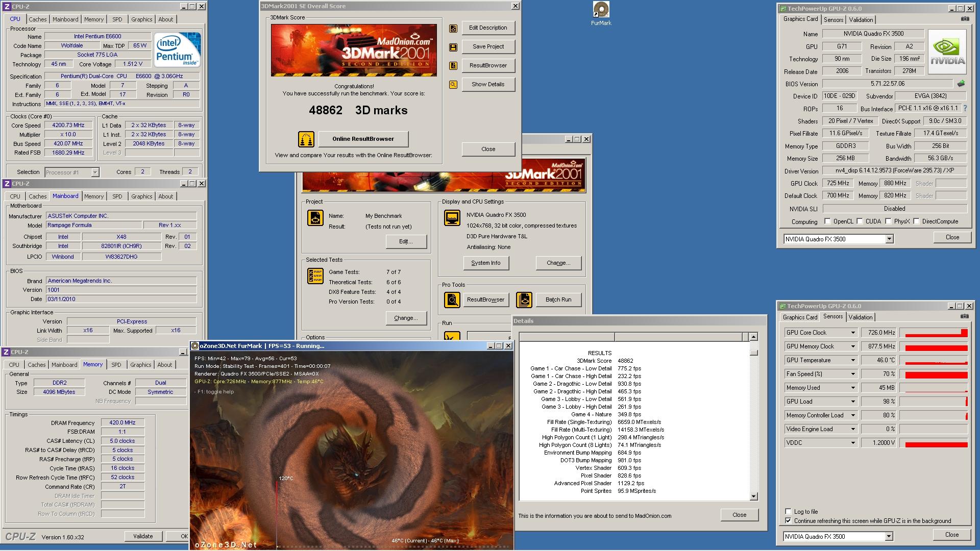Expand the Video Engine Load sensor dropdown
Screen dimensions: 980x551
852,429
